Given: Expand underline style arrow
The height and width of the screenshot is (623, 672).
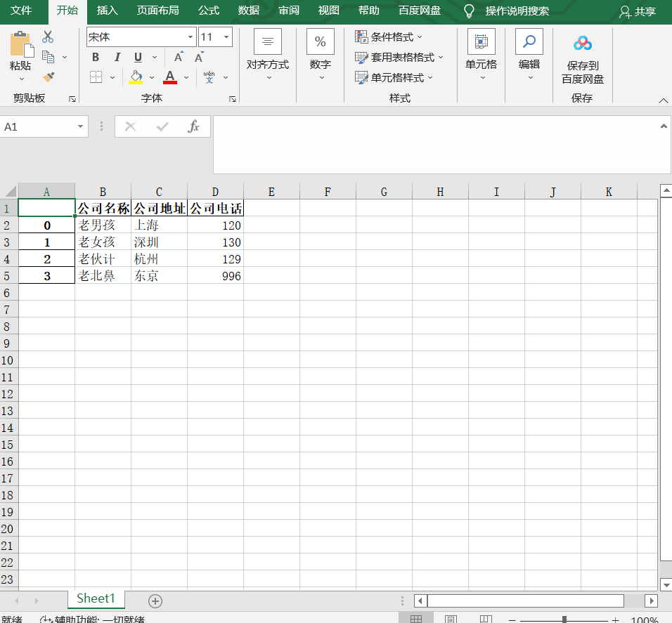Looking at the screenshot, I should coord(155,57).
